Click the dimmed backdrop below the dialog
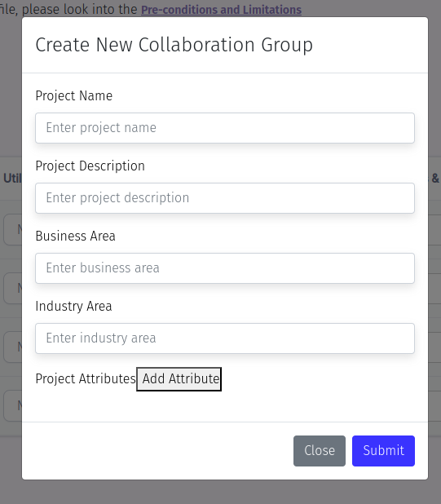 click(x=220, y=492)
